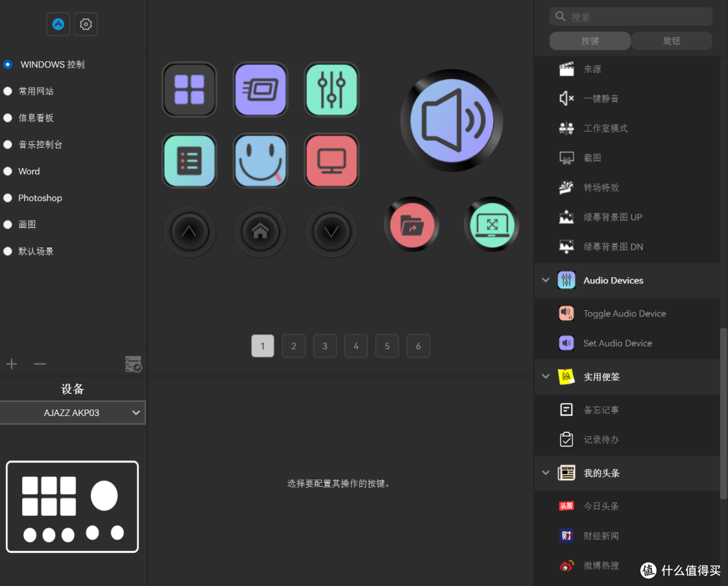The width and height of the screenshot is (728, 586).
Task: Switch to the 旋钮 tab
Action: (x=671, y=41)
